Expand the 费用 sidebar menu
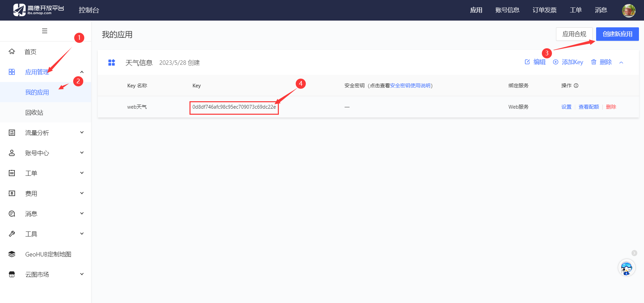The height and width of the screenshot is (303, 644). [82, 193]
